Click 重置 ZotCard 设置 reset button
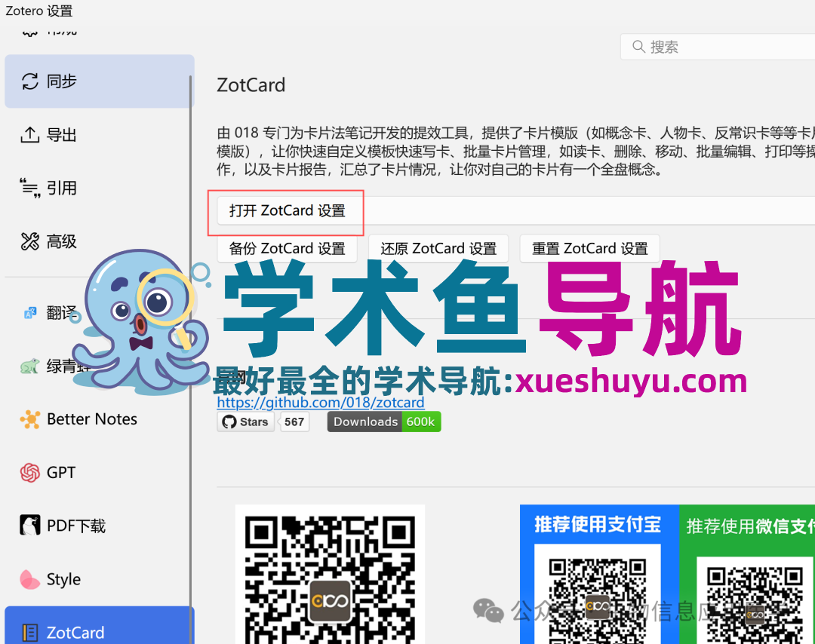Viewport: 815px width, 644px height. pyautogui.click(x=590, y=249)
